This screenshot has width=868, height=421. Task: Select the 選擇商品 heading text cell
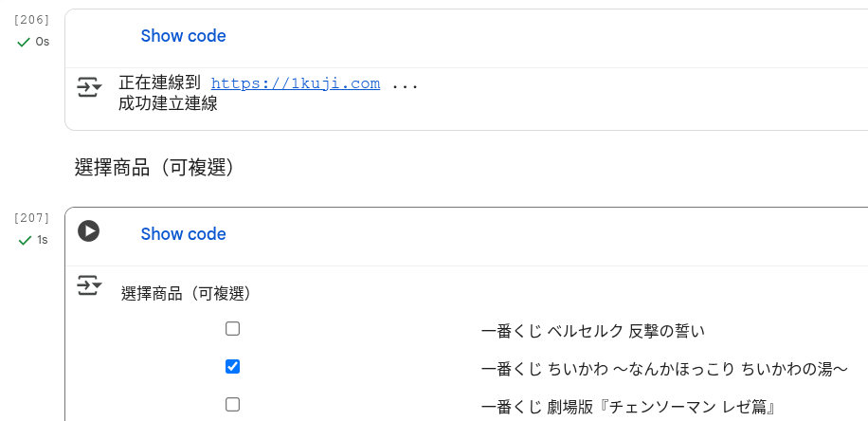pyautogui.click(x=154, y=169)
